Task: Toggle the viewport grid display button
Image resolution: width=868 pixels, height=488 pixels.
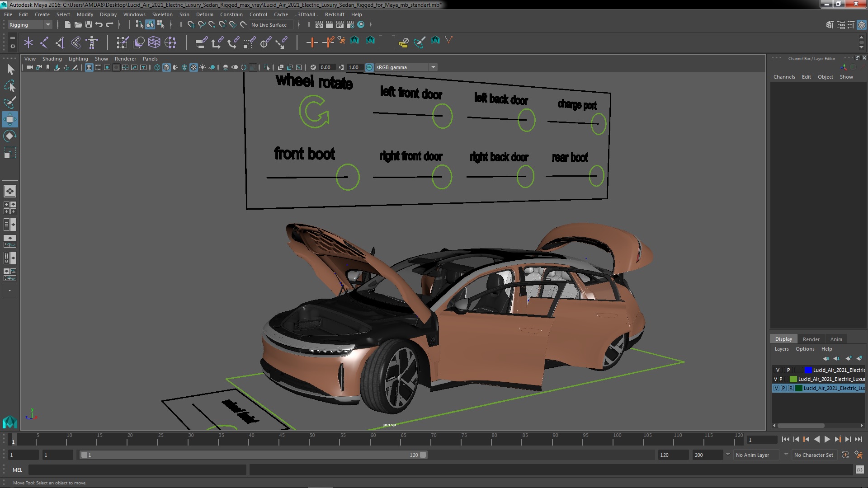Action: [89, 67]
